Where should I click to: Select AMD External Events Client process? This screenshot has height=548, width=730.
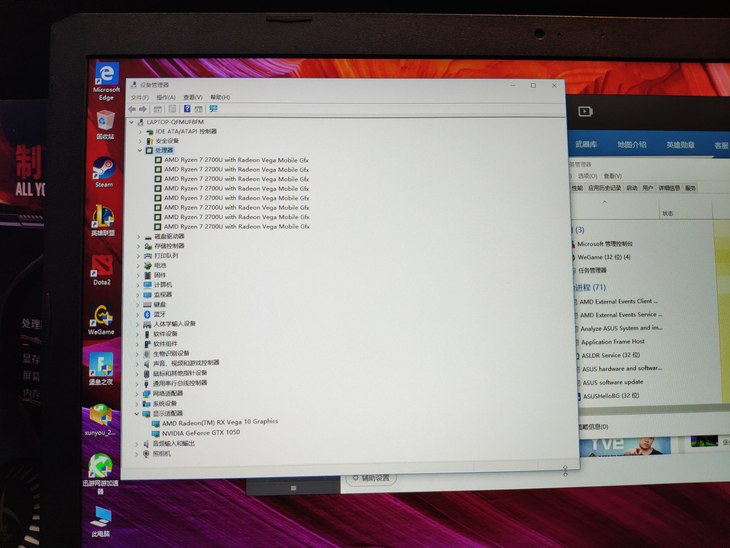click(x=618, y=301)
